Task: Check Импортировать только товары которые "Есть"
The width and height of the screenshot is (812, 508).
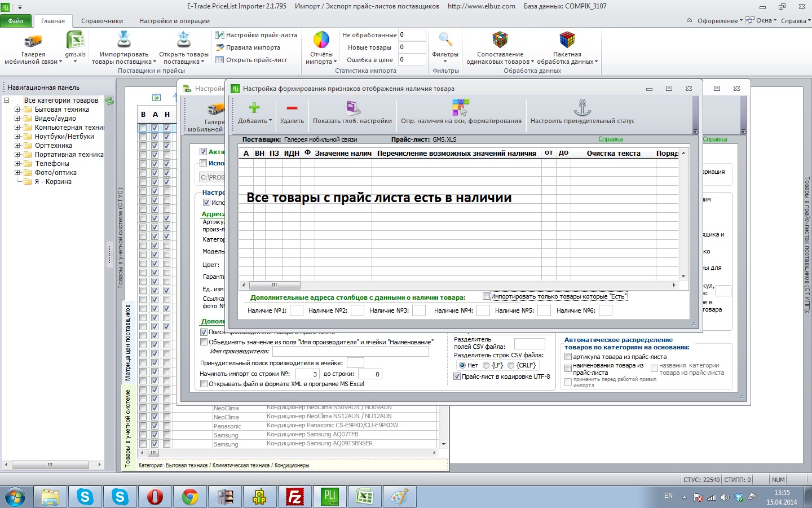Action: pyautogui.click(x=486, y=296)
